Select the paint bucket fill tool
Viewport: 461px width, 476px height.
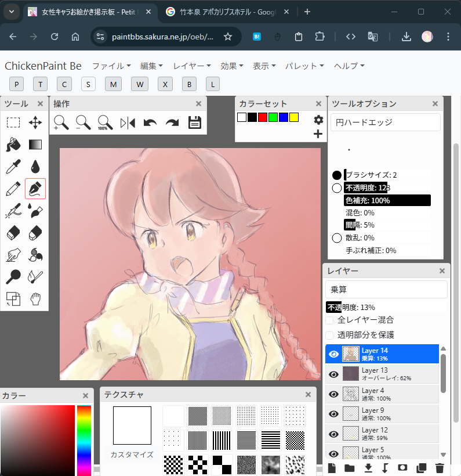[x=13, y=145]
